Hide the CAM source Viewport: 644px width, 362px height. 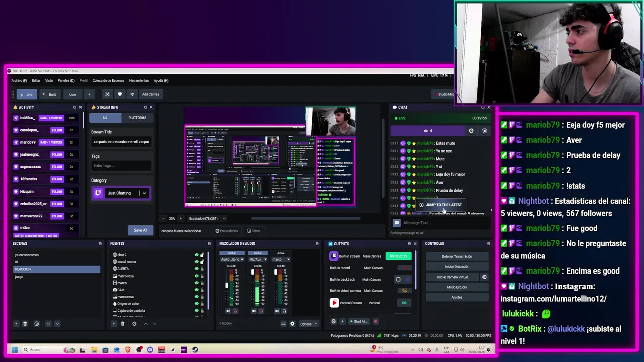196,290
